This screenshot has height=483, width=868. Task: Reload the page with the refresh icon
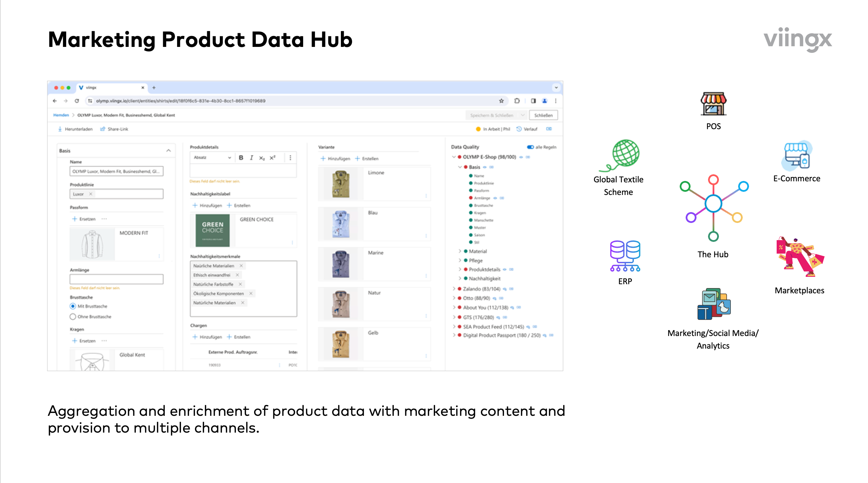(x=77, y=101)
